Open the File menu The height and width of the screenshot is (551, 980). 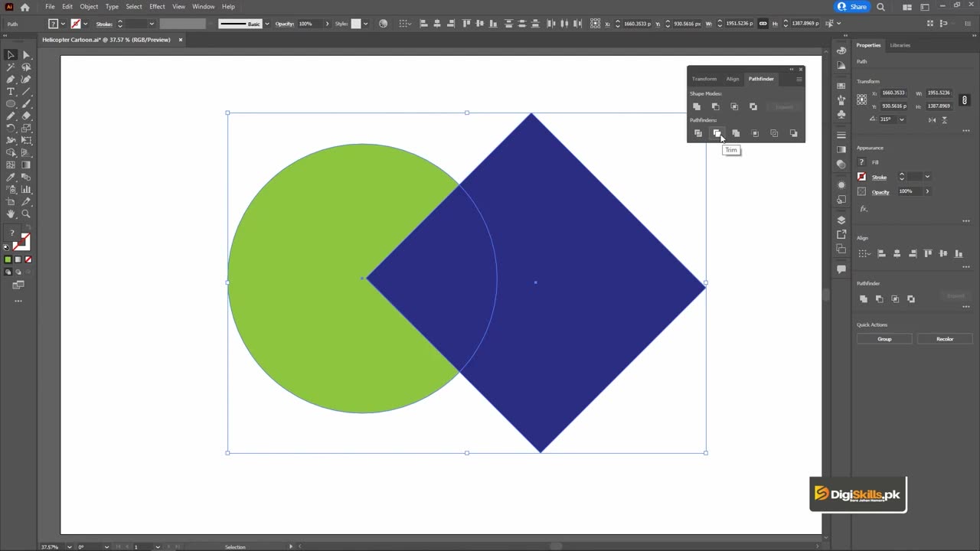[50, 7]
